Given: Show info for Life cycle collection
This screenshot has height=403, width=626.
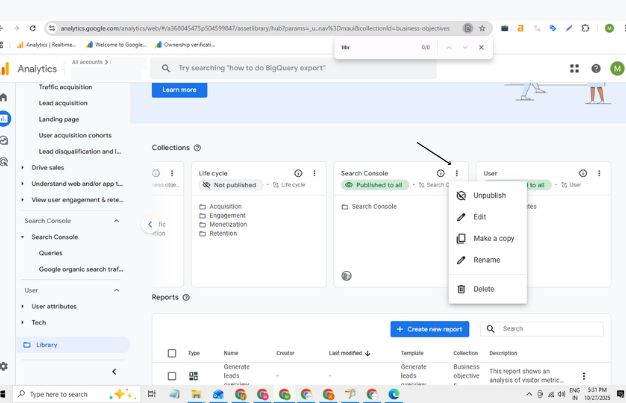Looking at the screenshot, I should click(x=298, y=173).
